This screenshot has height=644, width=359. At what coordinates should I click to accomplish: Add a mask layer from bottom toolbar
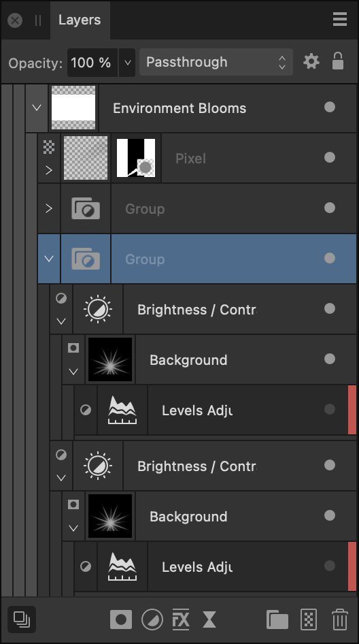(121, 619)
